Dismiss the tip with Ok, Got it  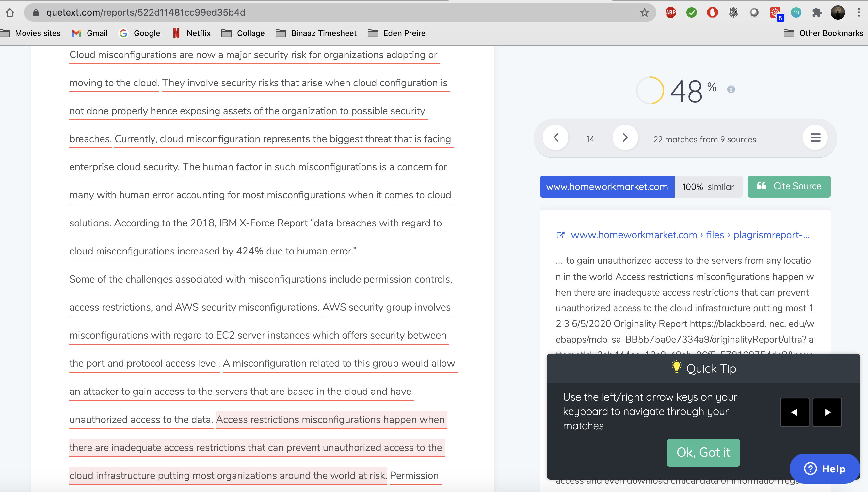pos(703,453)
